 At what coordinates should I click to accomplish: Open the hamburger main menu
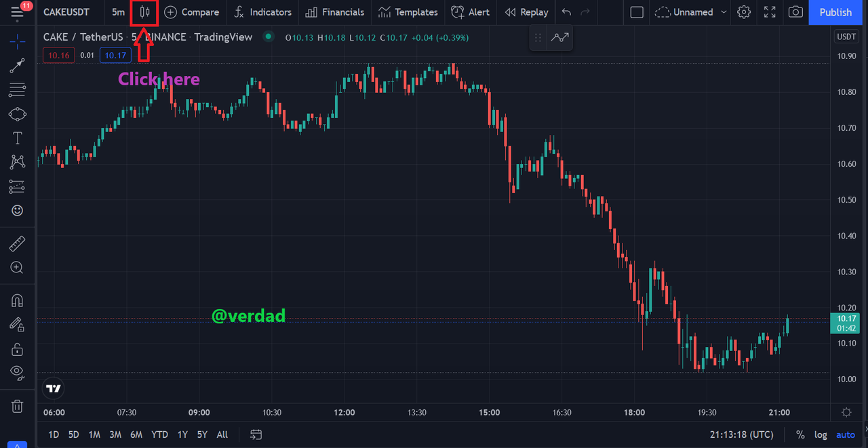17,12
